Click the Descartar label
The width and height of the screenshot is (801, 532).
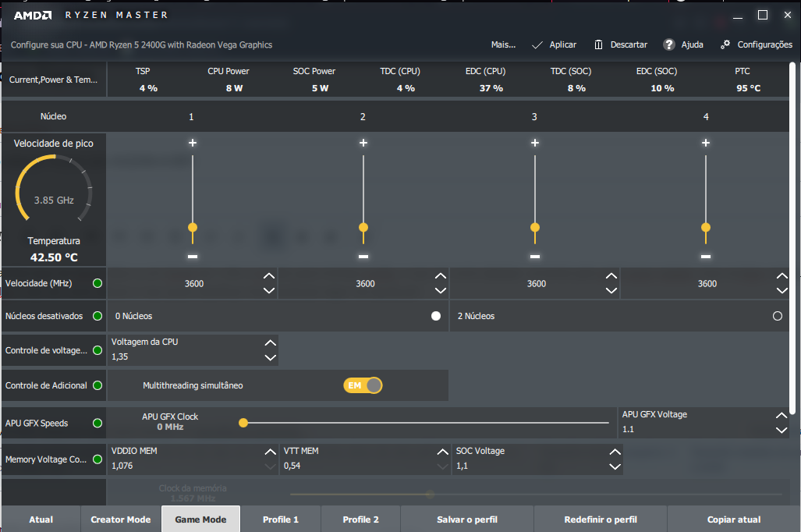629,45
